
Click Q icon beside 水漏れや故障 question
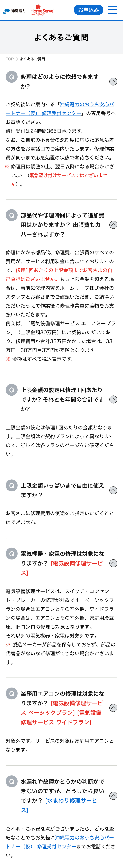click(x=12, y=781)
